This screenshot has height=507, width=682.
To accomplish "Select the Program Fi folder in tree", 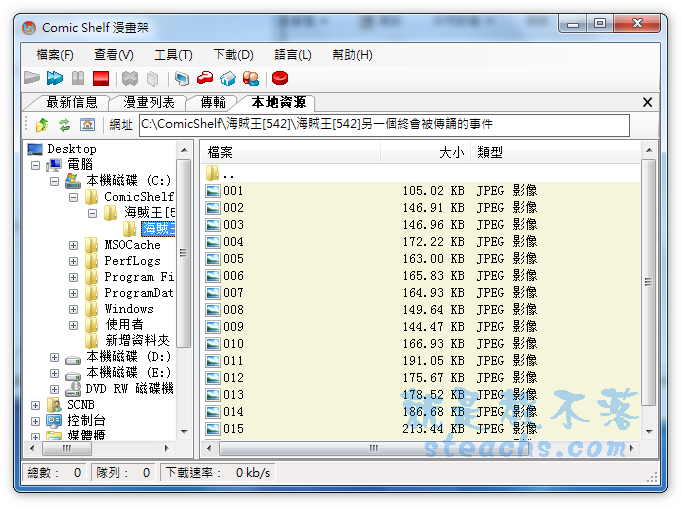I will click(139, 277).
